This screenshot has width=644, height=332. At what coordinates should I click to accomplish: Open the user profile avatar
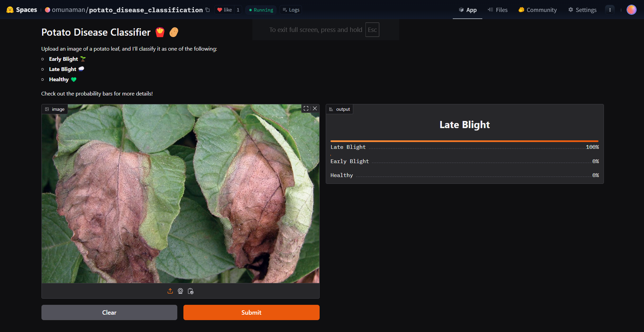(x=631, y=10)
